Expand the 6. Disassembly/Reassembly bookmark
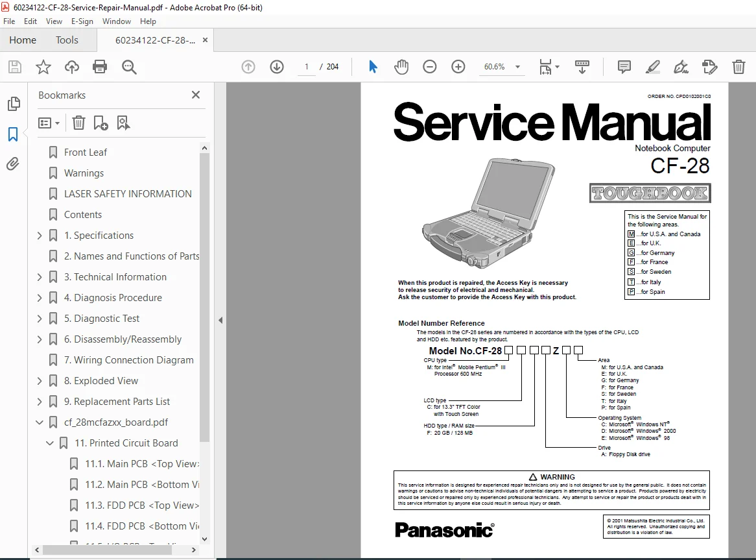The width and height of the screenshot is (756, 560). [x=40, y=339]
